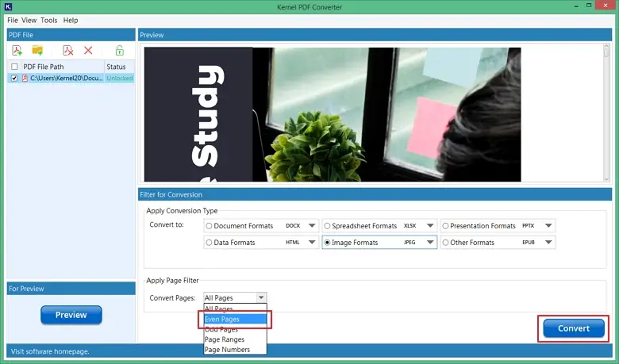Screen dimensions: 619x364
Task: Choose Odd Pages from the dropdown list
Action: pos(235,329)
